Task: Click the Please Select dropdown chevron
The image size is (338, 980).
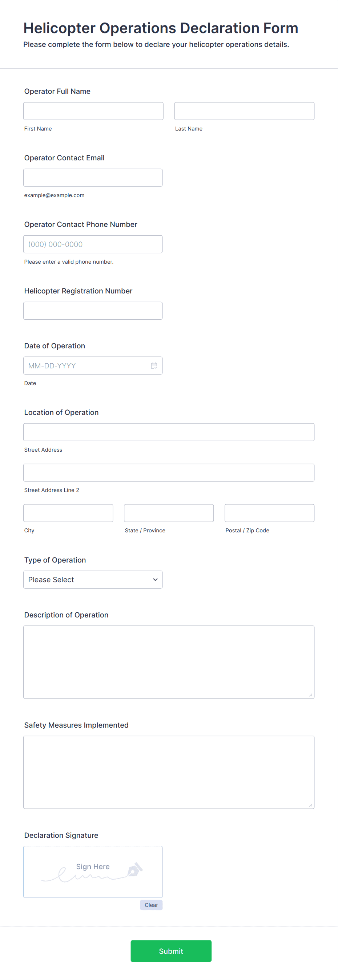Action: [155, 579]
